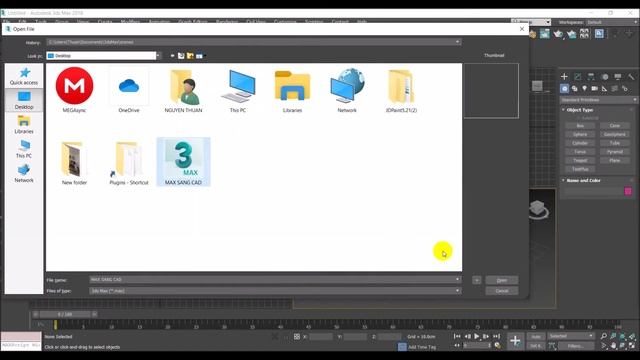Click the plus increment-open button
The image size is (640, 360).
476,280
